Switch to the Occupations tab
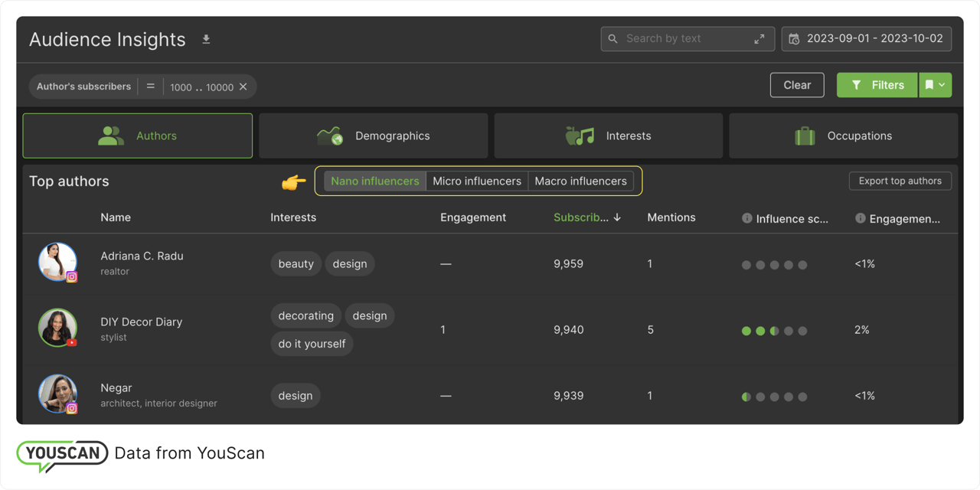This screenshot has height=490, width=980. pyautogui.click(x=843, y=136)
